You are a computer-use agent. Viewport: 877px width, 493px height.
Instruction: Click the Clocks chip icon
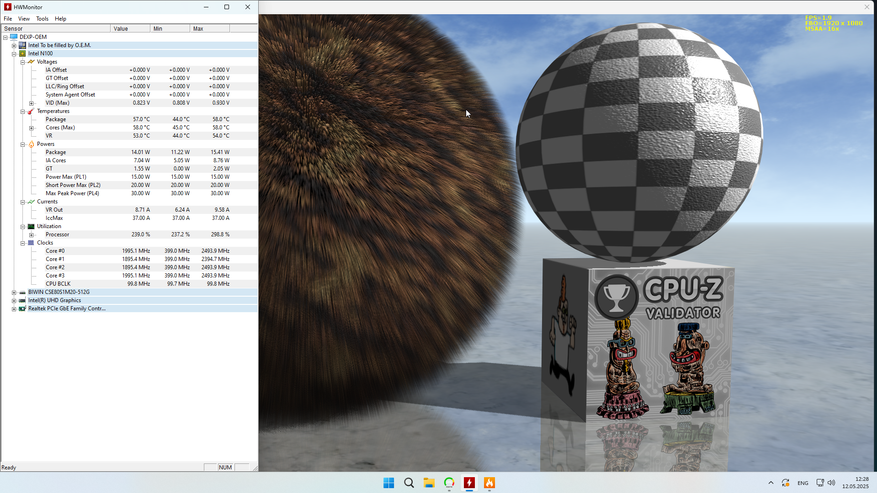pyautogui.click(x=31, y=243)
